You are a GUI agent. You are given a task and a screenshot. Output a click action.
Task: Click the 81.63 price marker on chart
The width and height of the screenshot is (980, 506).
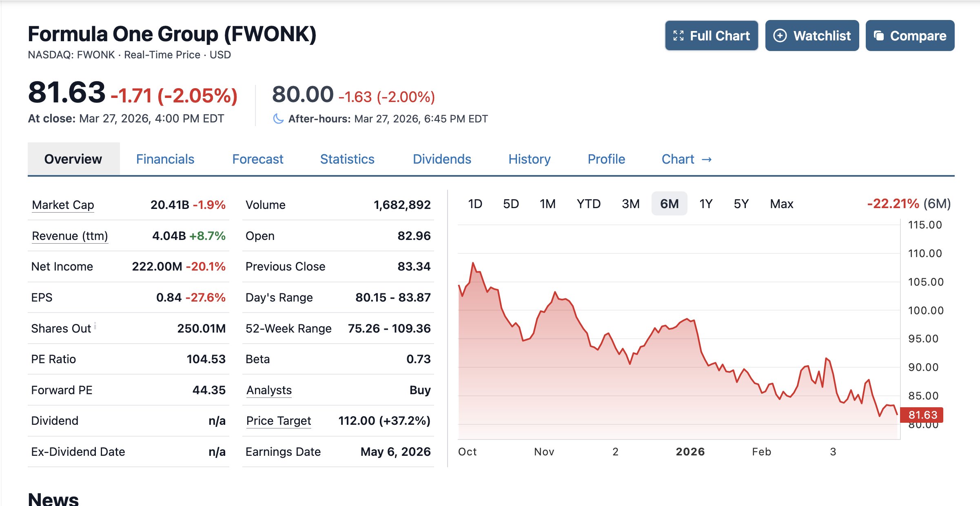pyautogui.click(x=922, y=415)
